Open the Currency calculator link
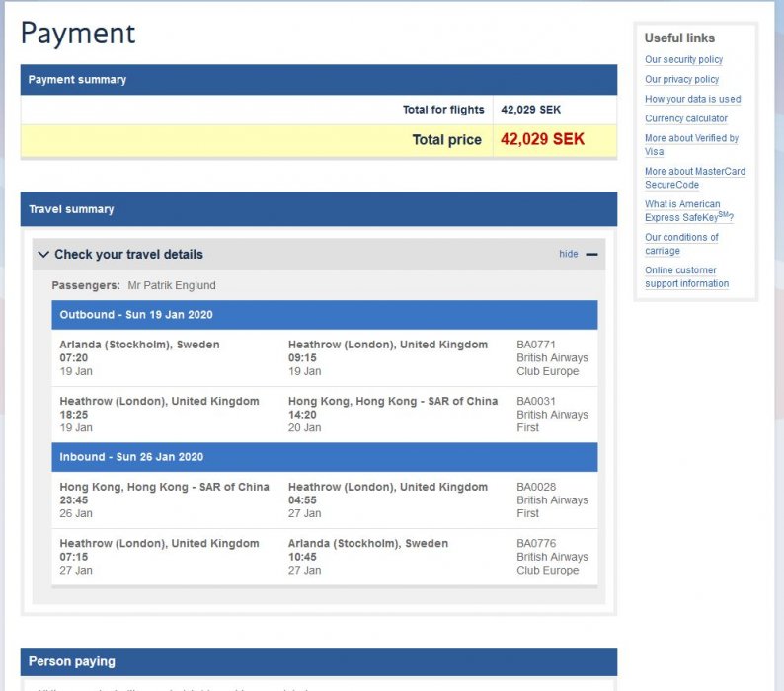Screen dimensions: 784x691 pyautogui.click(x=685, y=119)
